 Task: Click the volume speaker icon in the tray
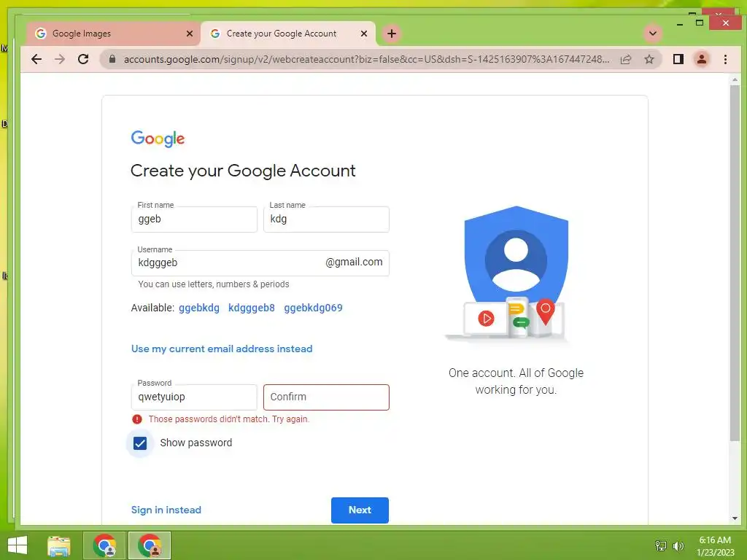678,545
